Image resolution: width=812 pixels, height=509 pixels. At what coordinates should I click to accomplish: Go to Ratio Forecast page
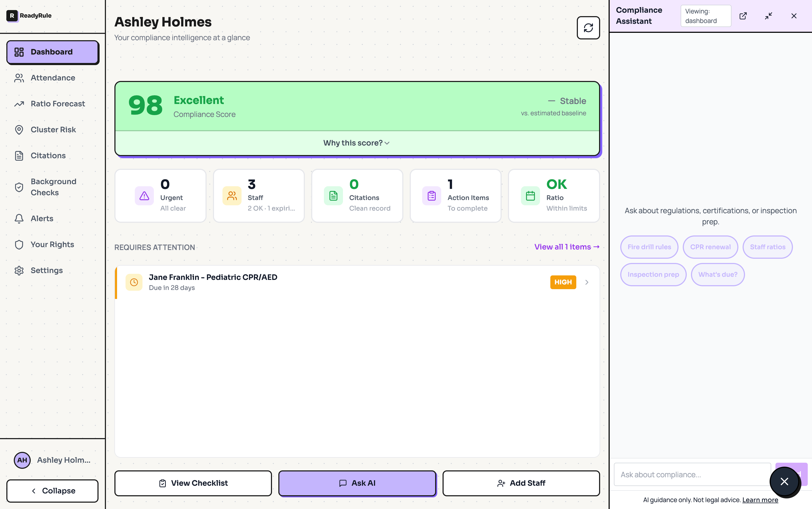pyautogui.click(x=58, y=104)
